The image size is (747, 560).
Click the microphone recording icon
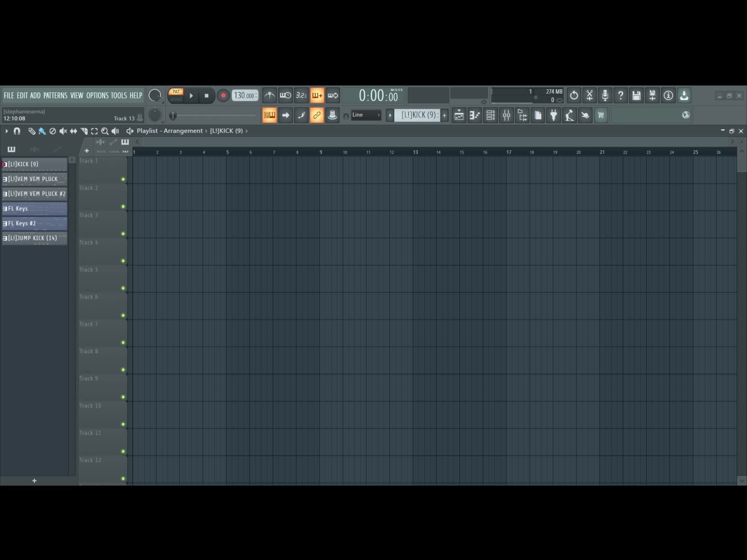click(605, 96)
